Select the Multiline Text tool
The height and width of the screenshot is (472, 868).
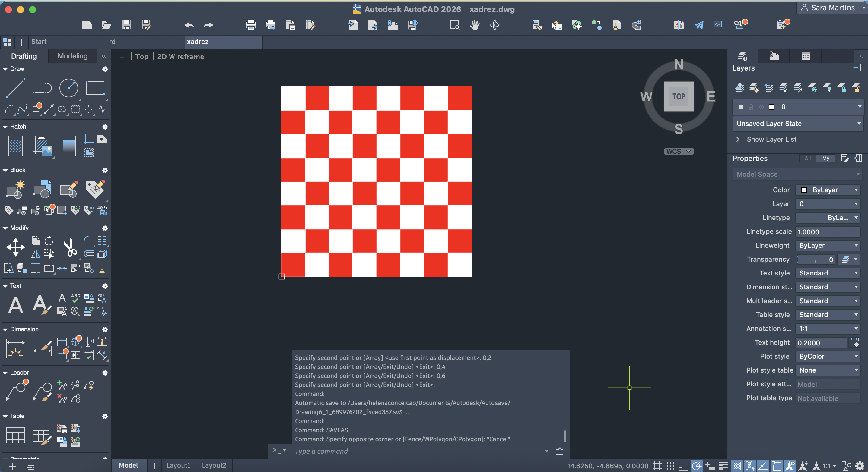coord(15,305)
